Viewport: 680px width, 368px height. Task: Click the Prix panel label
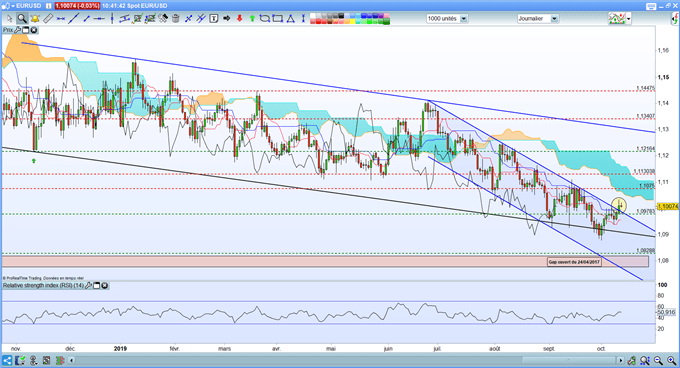pos(8,30)
